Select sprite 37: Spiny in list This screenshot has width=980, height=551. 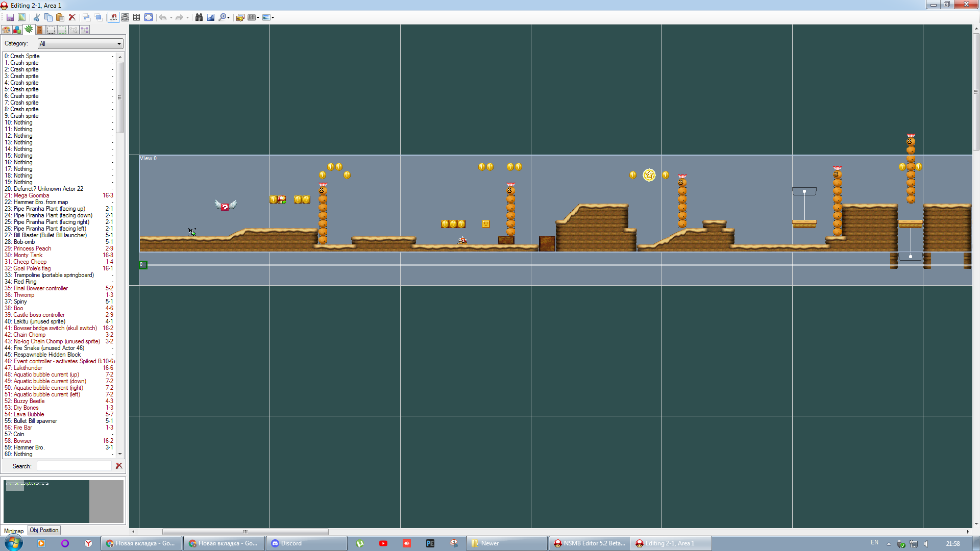tap(20, 302)
